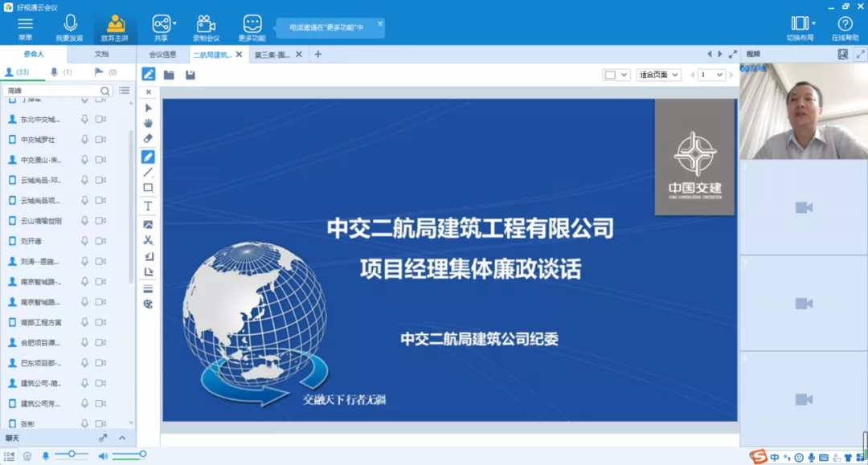Click the participant search input field
This screenshot has height=465, width=868.
51,91
